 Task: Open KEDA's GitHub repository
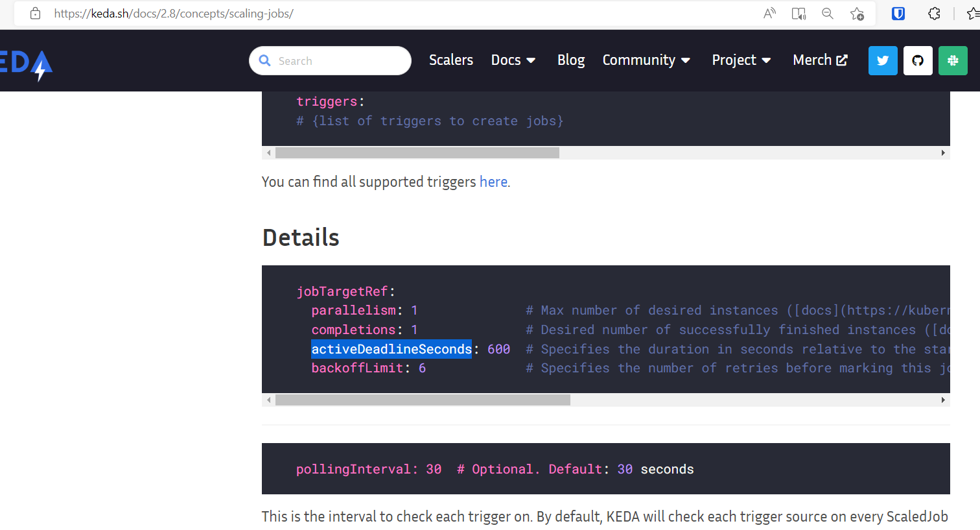click(918, 60)
